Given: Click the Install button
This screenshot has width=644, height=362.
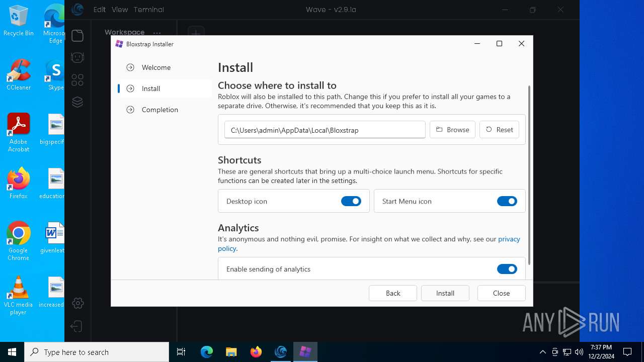Looking at the screenshot, I should [445, 293].
